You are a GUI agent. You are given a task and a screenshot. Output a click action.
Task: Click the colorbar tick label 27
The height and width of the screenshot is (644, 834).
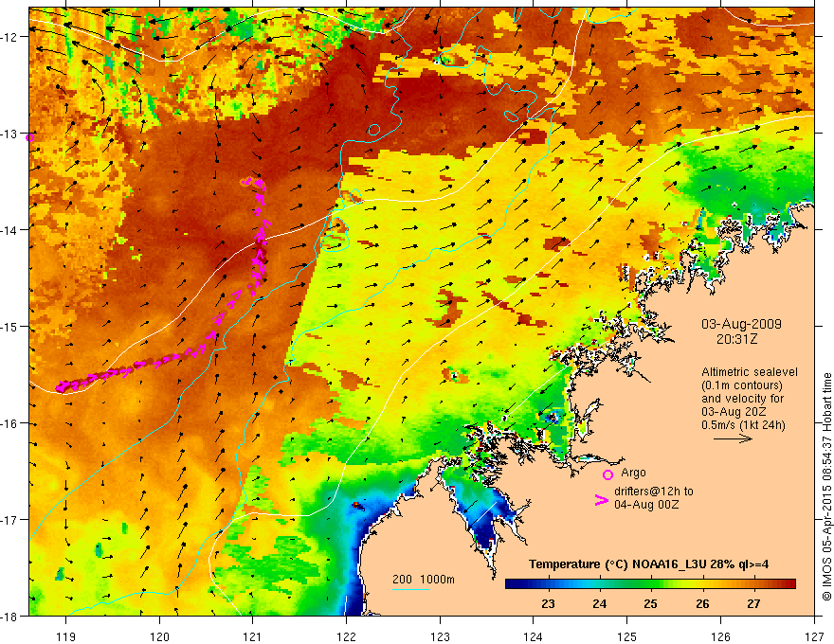point(753,604)
